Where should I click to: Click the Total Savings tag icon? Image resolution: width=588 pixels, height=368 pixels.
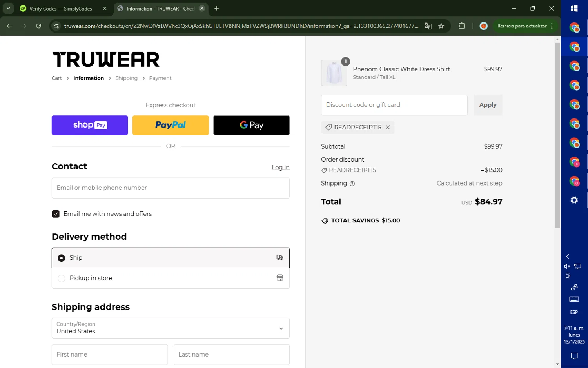coord(325,221)
